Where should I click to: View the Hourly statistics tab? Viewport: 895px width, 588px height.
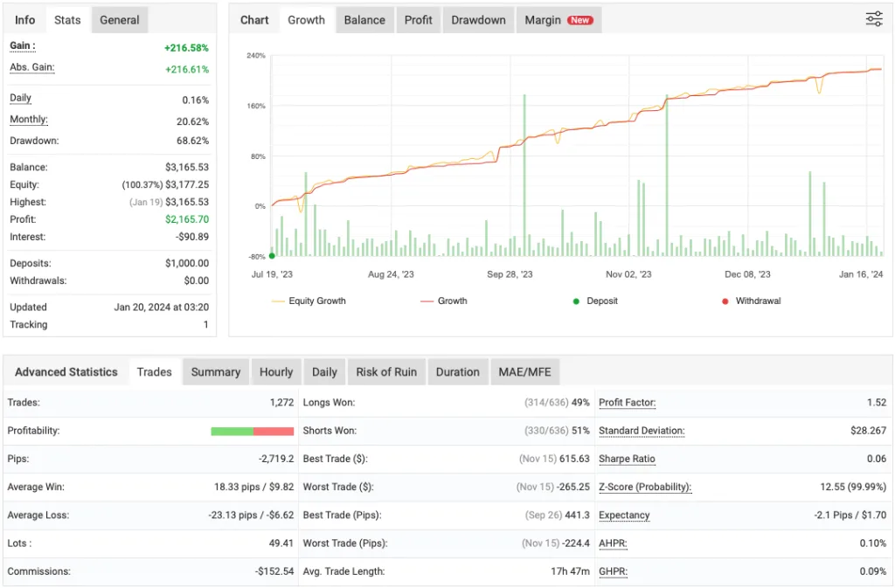tap(275, 371)
